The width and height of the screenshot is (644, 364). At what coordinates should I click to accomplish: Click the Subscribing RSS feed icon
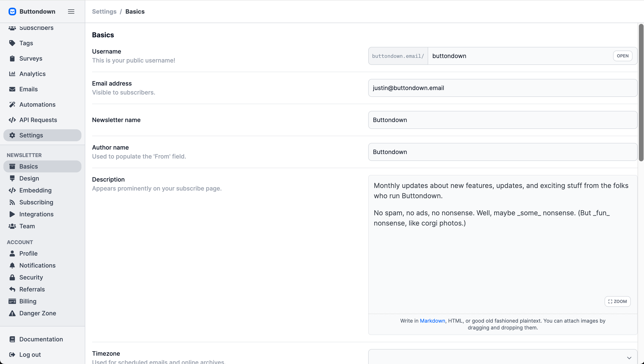[x=12, y=202]
